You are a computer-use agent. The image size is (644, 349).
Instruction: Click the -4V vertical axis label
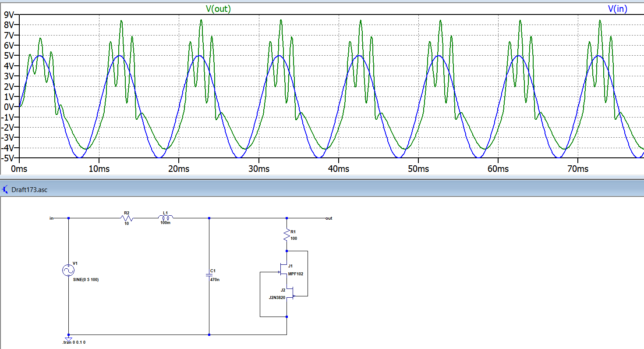coord(8,147)
